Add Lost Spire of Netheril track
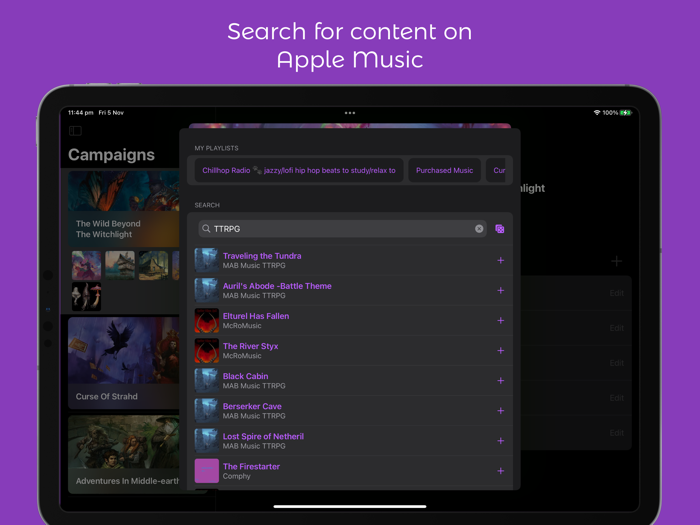 coord(500,441)
